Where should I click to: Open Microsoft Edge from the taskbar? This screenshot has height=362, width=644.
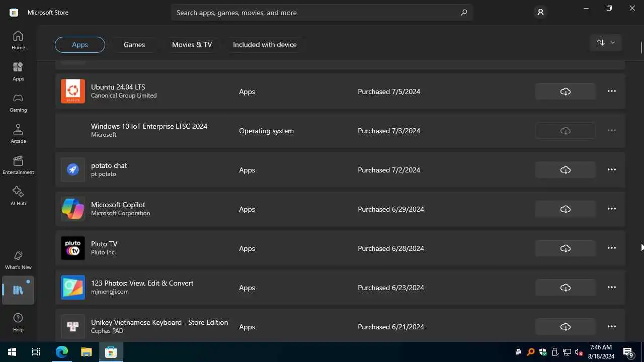click(x=61, y=352)
